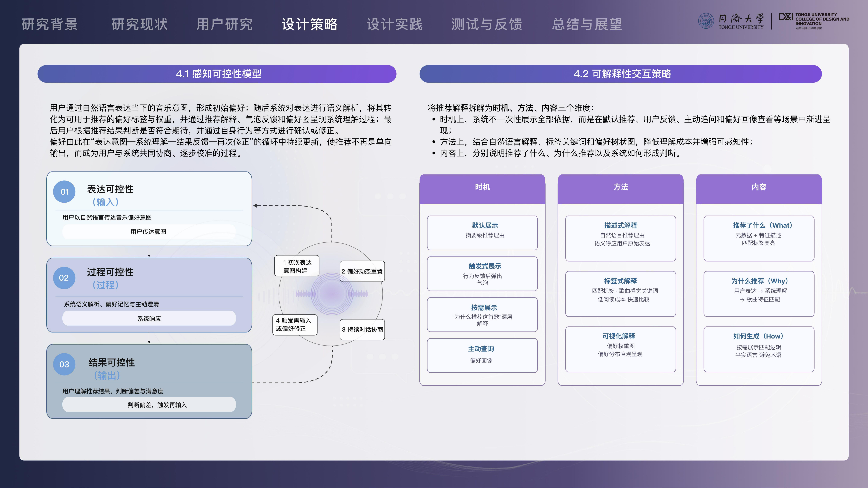This screenshot has height=498, width=868.
Task: Click the 为什么推荐（Why） card
Action: (x=759, y=294)
